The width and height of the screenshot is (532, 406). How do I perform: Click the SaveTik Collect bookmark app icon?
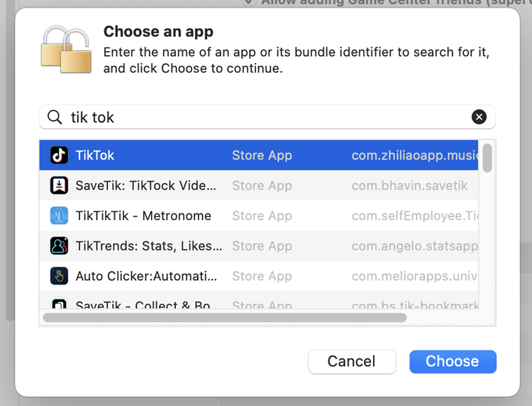[x=59, y=303]
